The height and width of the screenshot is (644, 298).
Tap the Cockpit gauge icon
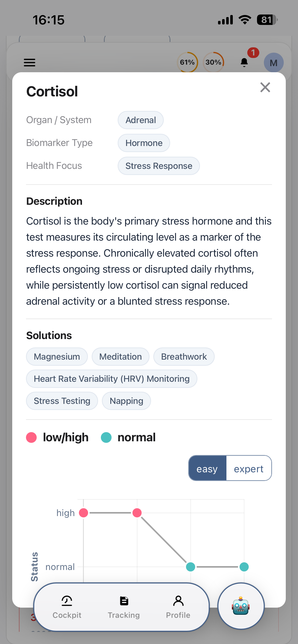click(67, 601)
